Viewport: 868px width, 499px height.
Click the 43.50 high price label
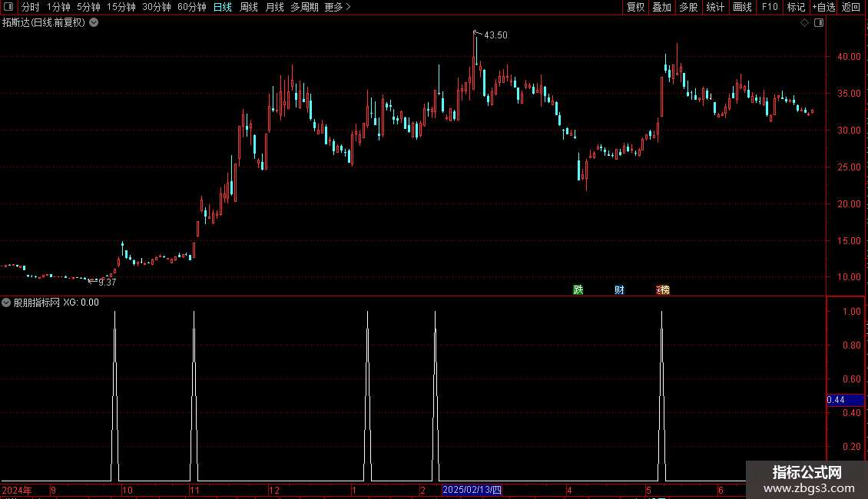tap(495, 35)
